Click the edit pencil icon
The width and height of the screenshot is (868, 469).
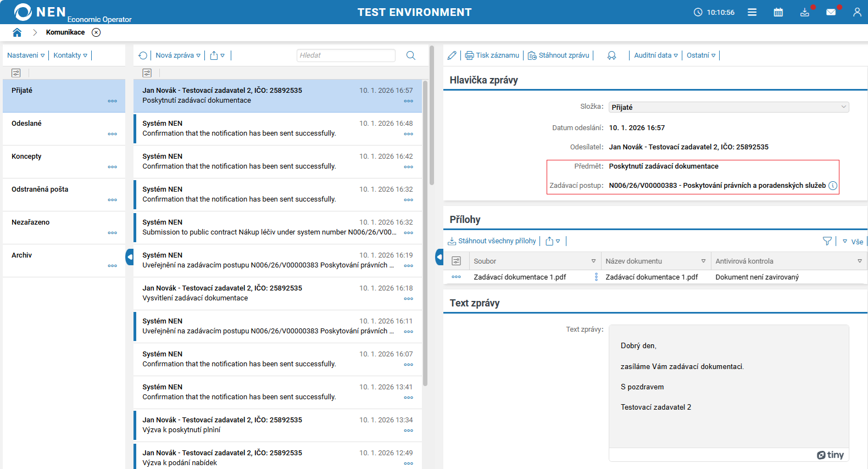(x=452, y=55)
